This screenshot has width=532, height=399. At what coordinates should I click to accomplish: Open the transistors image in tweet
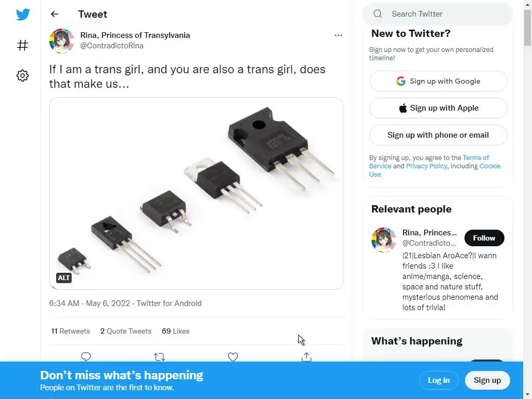pyautogui.click(x=196, y=193)
